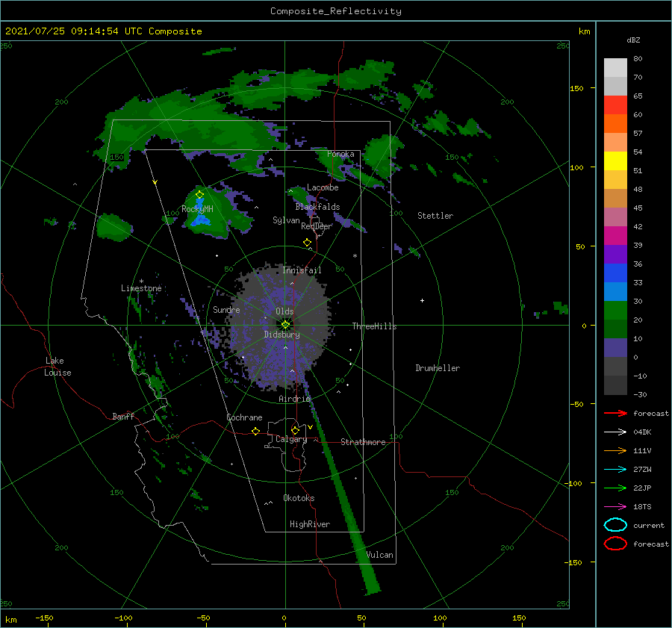Screen dimensions: 672x628
Task: Click the Airdrie label
Action: [294, 399]
